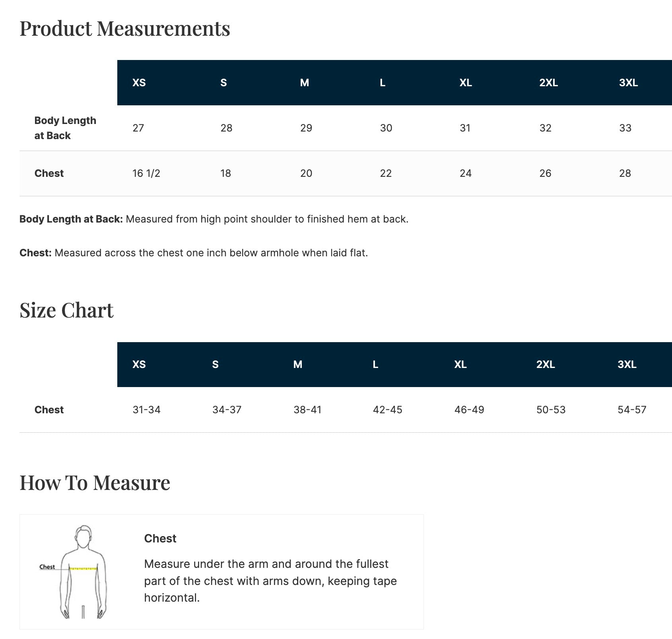Click the How To Measure heading

(x=95, y=483)
